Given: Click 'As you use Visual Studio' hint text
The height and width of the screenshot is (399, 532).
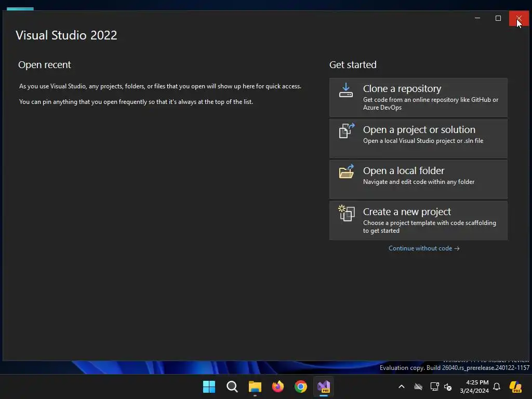Looking at the screenshot, I should pyautogui.click(x=160, y=86).
